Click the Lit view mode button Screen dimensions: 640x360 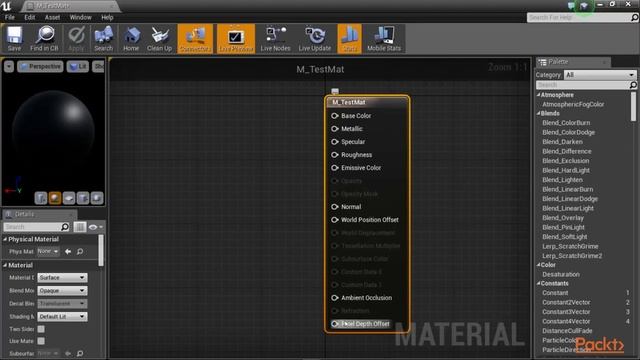(x=78, y=67)
